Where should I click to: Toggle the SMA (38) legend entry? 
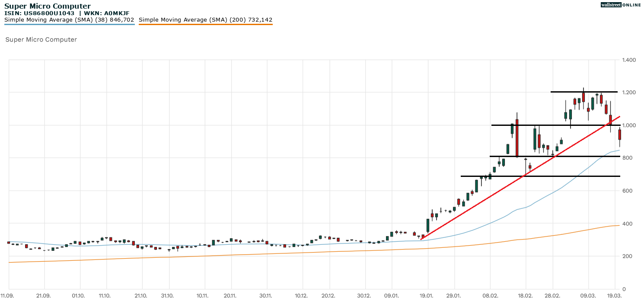click(x=69, y=19)
